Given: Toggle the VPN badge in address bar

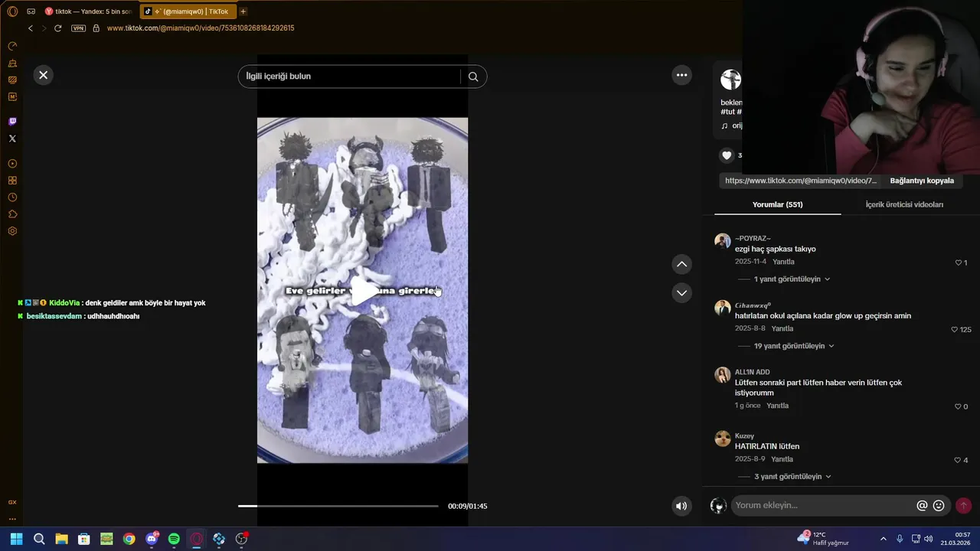Looking at the screenshot, I should coord(78,28).
